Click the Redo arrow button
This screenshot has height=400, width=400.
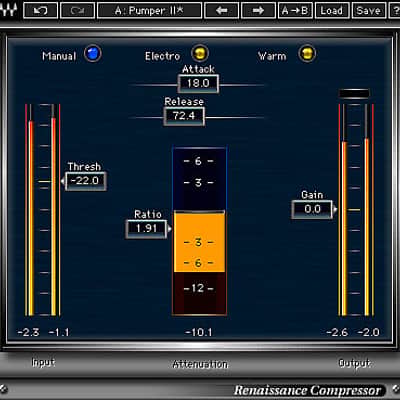tap(78, 10)
